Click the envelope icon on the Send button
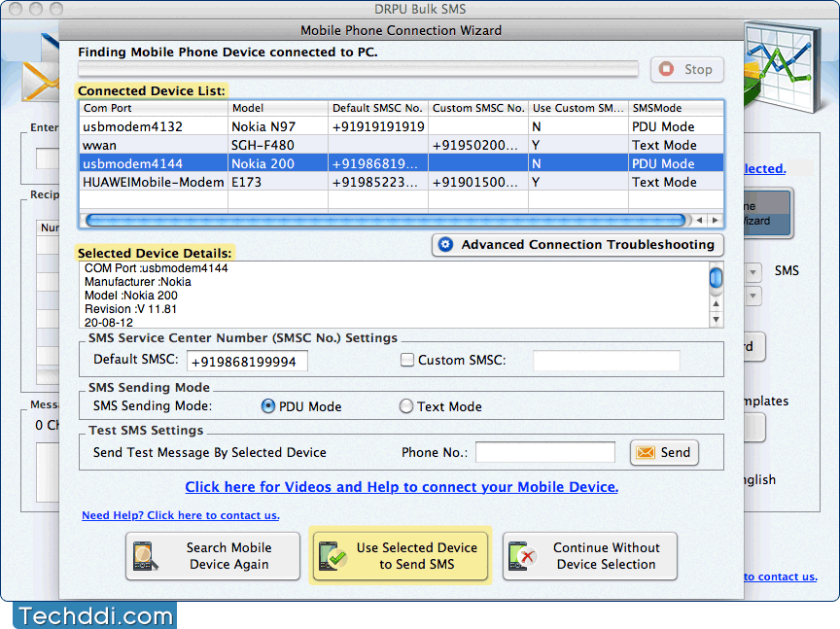This screenshot has height=629, width=840. (x=645, y=453)
